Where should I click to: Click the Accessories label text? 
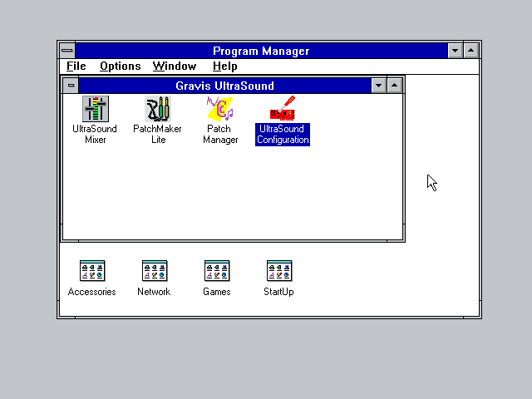[92, 292]
